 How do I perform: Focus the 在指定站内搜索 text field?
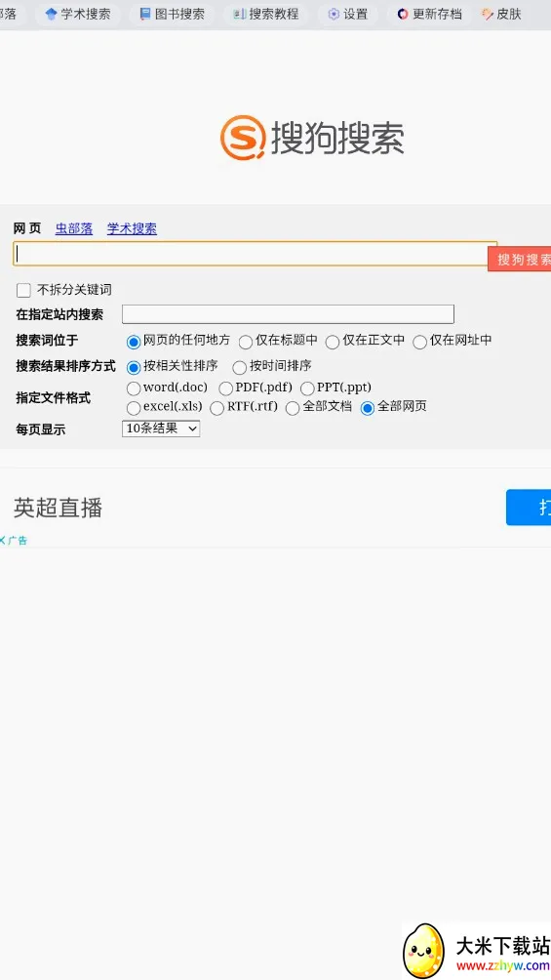[x=288, y=313]
